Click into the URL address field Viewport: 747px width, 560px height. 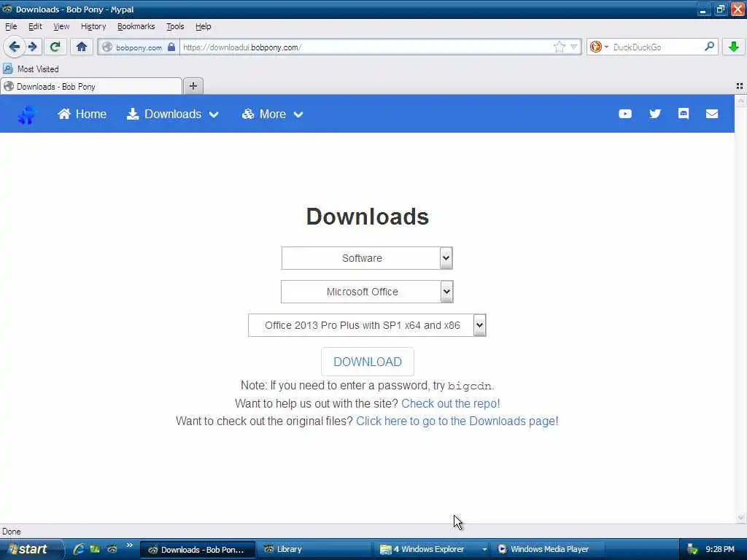coord(367,47)
